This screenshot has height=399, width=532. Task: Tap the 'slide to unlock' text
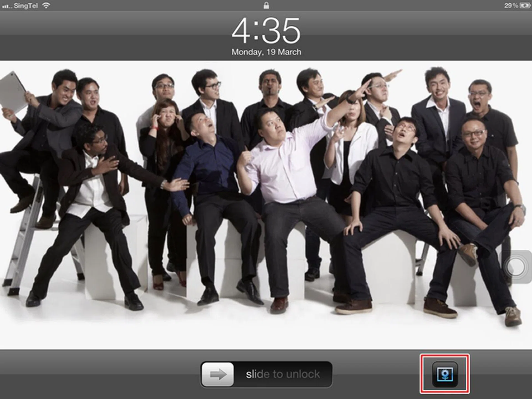283,374
